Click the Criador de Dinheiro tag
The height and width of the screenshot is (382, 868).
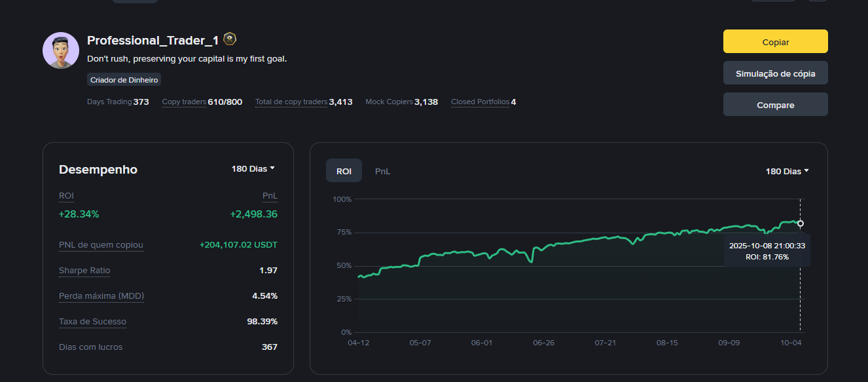(x=124, y=79)
